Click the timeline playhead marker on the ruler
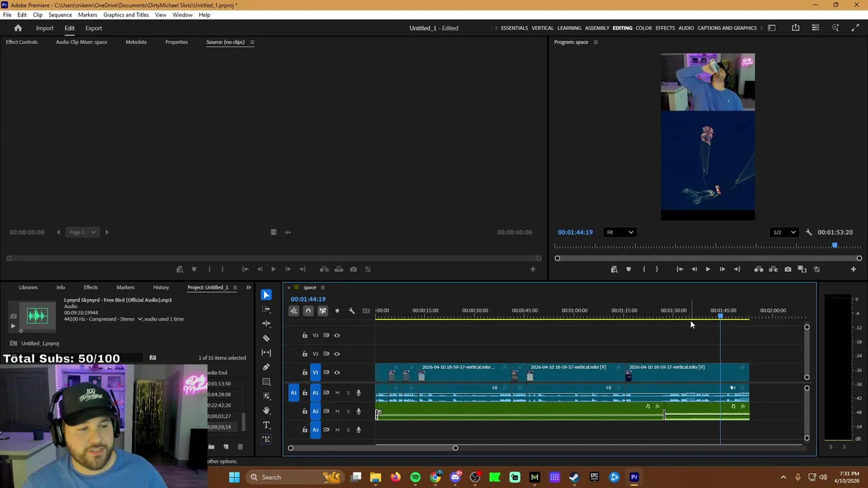 pos(720,317)
